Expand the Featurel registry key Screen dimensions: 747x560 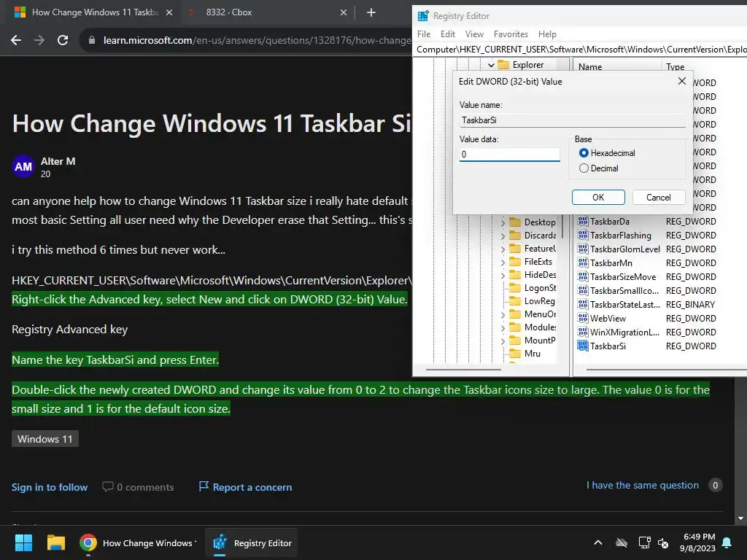[x=503, y=249]
